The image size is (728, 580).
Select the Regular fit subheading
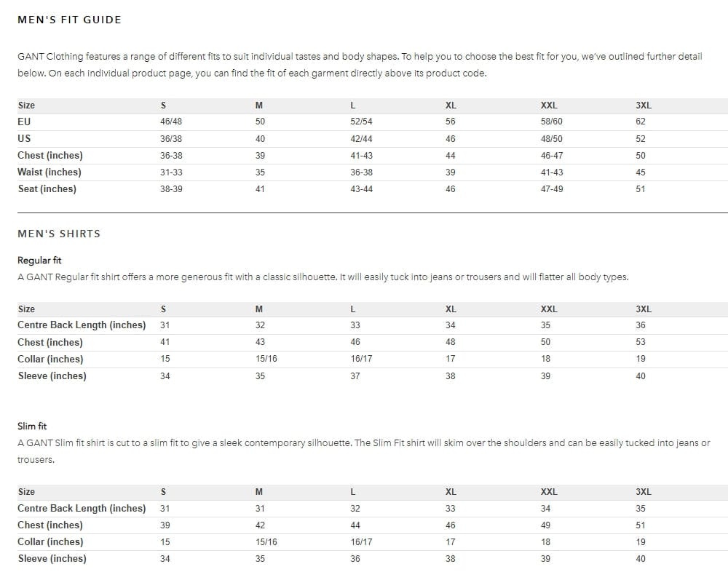[39, 260]
